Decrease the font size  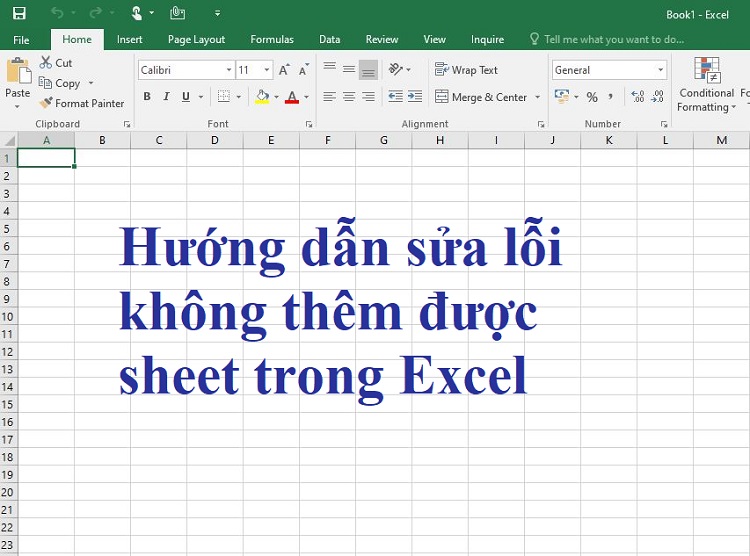(304, 70)
